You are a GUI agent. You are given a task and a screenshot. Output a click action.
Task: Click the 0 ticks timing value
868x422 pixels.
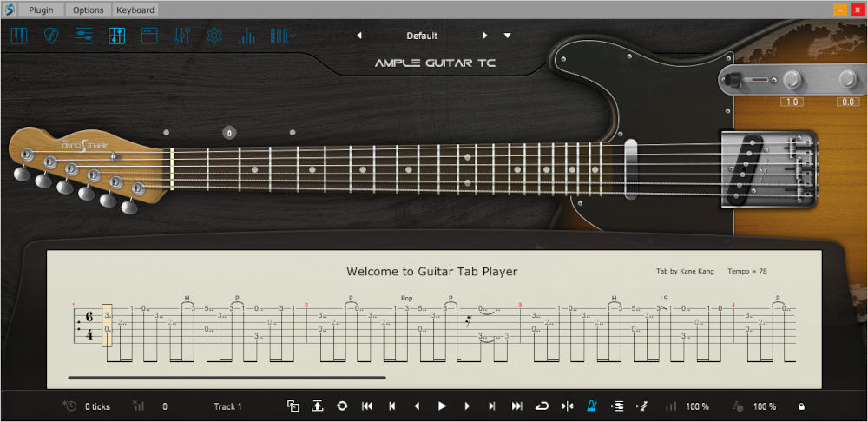(x=97, y=407)
